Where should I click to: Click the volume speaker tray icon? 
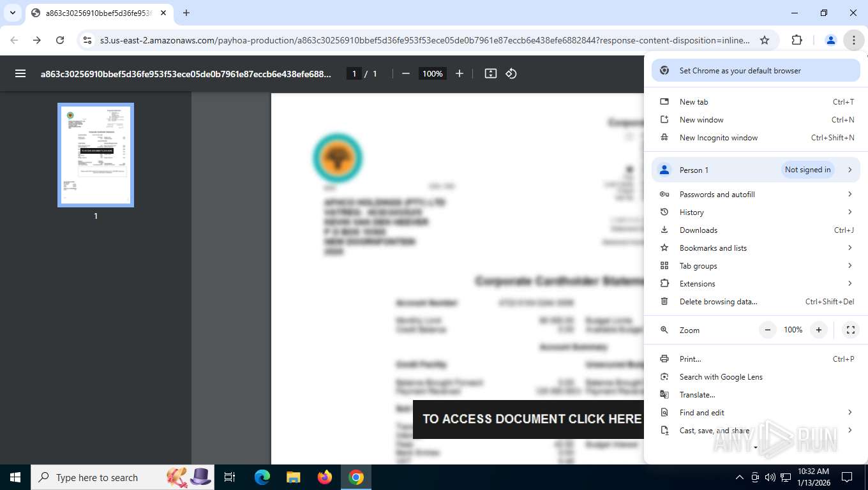pyautogui.click(x=770, y=477)
